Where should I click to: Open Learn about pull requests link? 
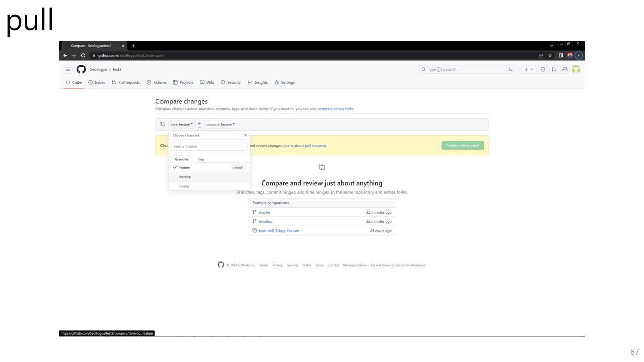pyautogui.click(x=305, y=146)
